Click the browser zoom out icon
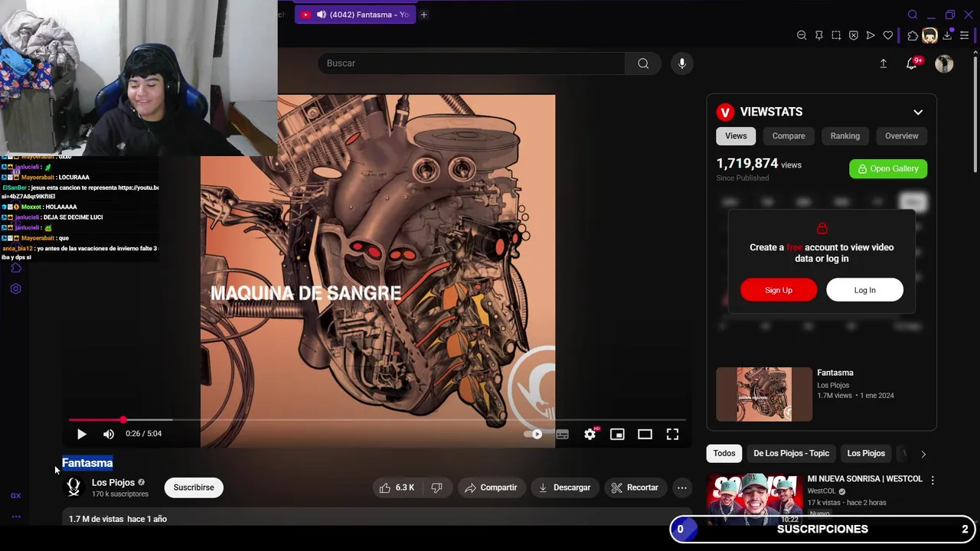 [802, 35]
